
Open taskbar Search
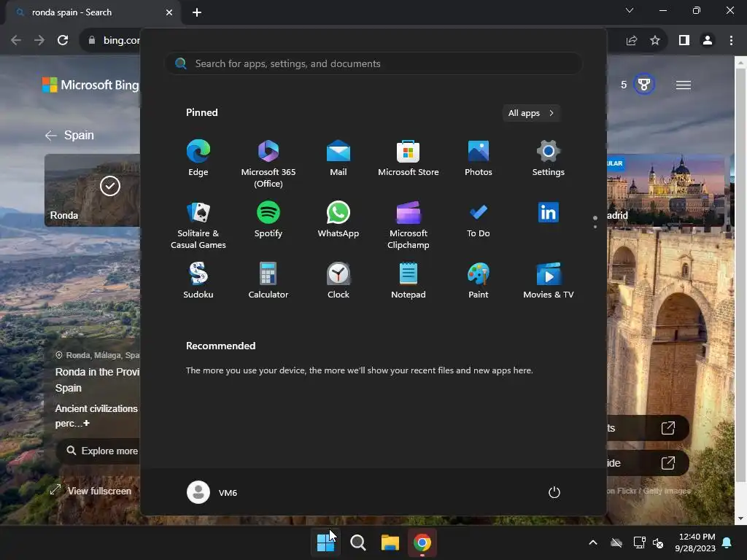tap(357, 542)
